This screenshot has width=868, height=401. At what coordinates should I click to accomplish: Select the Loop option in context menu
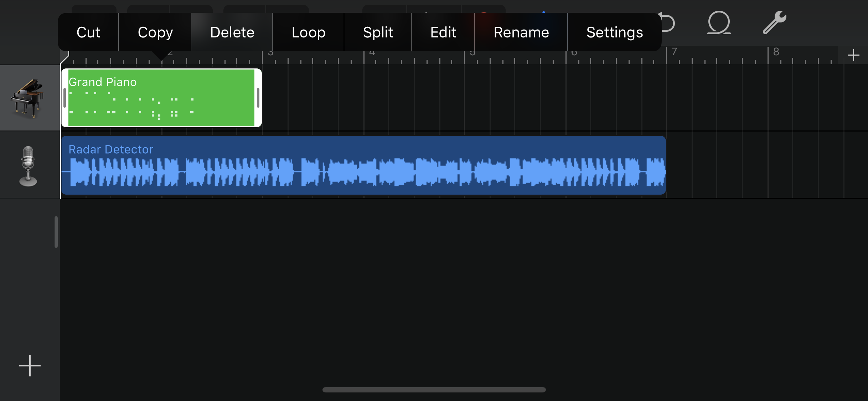point(308,32)
